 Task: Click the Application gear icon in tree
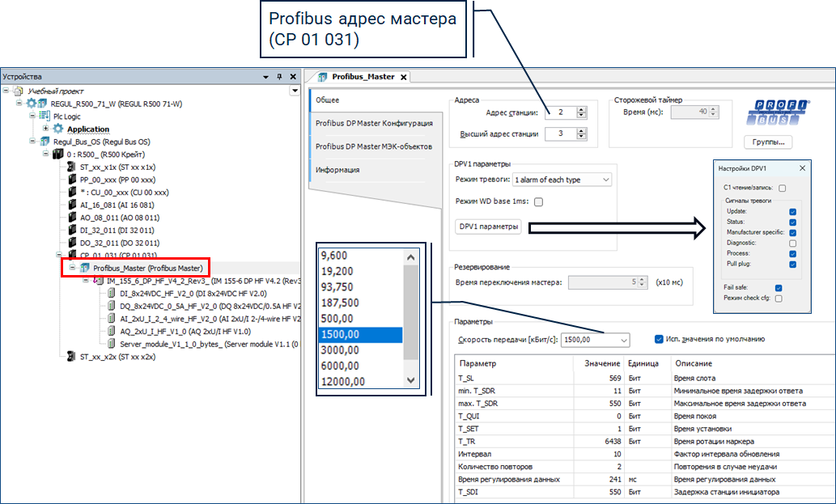pyautogui.click(x=57, y=129)
